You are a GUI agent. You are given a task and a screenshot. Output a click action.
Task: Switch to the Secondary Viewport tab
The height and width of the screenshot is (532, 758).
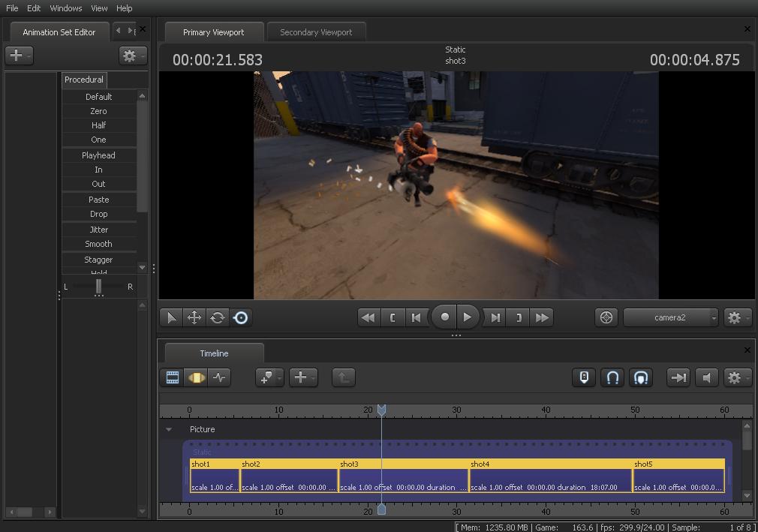(316, 32)
